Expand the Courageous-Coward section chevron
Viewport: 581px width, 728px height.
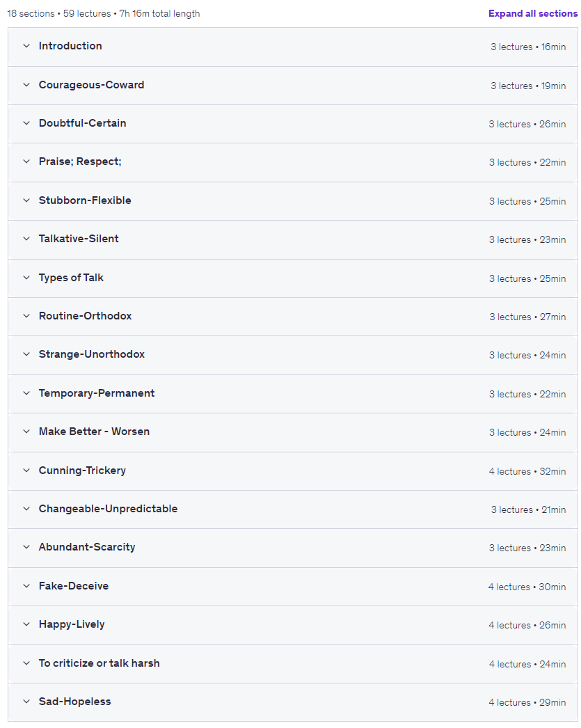26,85
